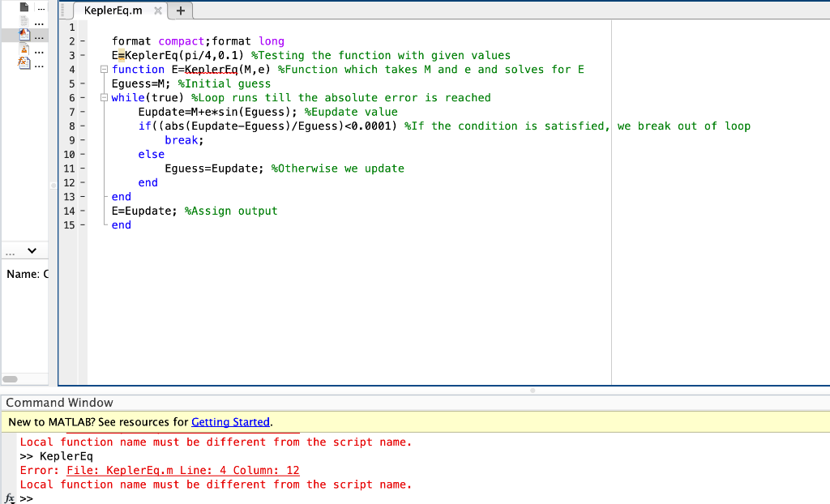Click the word 'compact' on line 2
This screenshot has width=830, height=504.
[181, 41]
